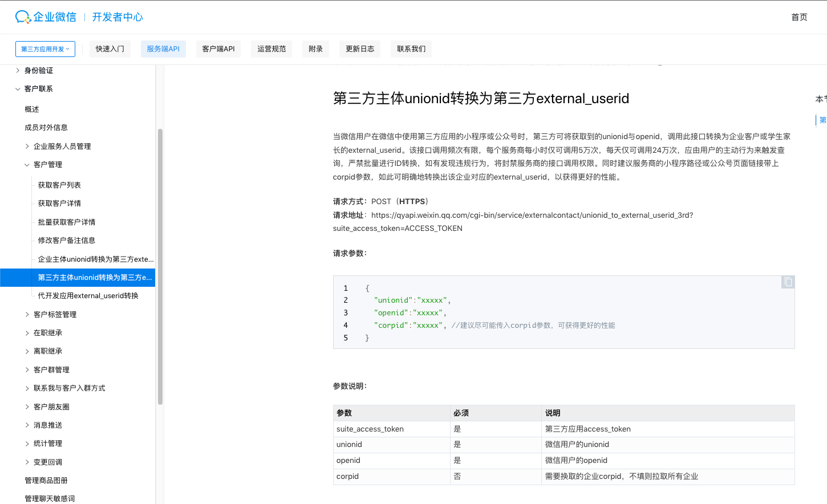Go to 首页 homepage link
Image resolution: width=827 pixels, height=504 pixels.
coord(799,17)
